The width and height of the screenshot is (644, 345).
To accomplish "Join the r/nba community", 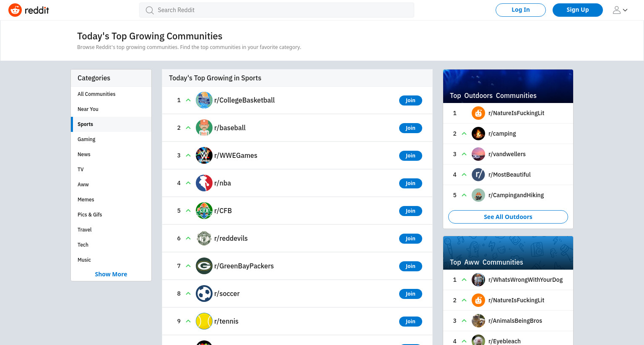I will point(410,183).
